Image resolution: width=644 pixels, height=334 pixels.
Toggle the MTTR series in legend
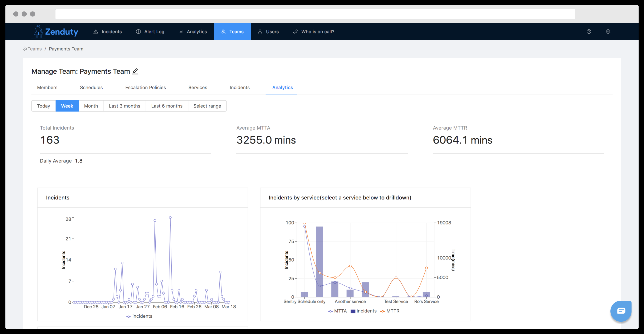coord(390,311)
